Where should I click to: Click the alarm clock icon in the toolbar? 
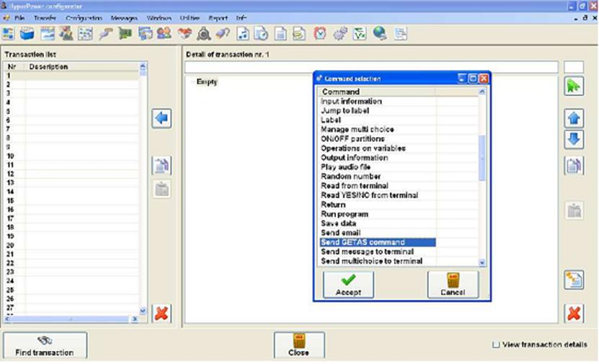tap(320, 33)
